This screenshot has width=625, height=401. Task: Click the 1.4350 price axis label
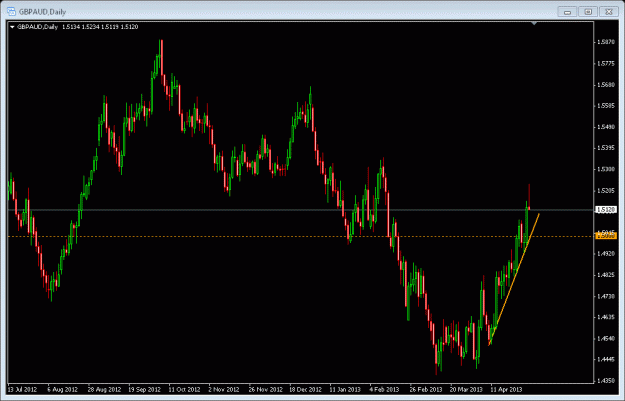[x=606, y=381]
